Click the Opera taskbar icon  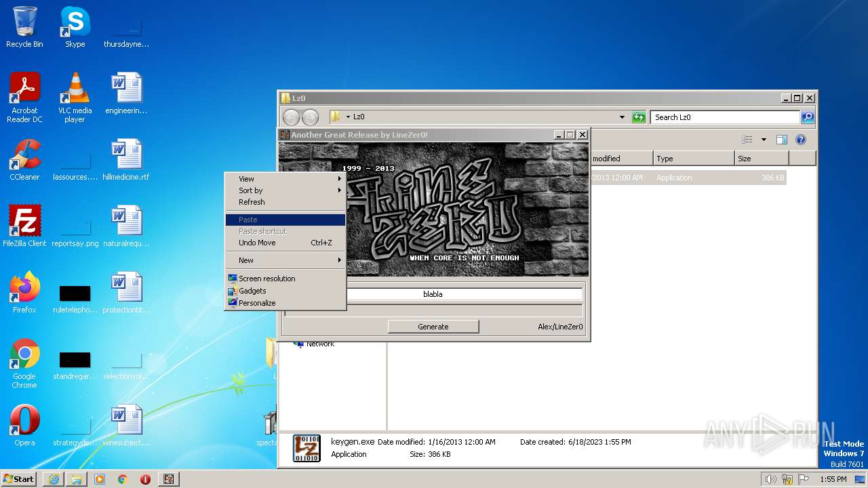tap(145, 479)
